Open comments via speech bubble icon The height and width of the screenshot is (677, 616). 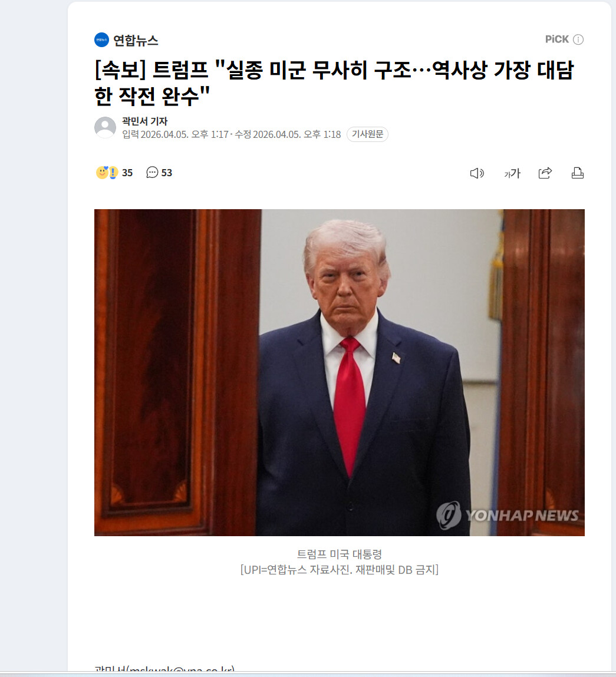click(x=152, y=173)
